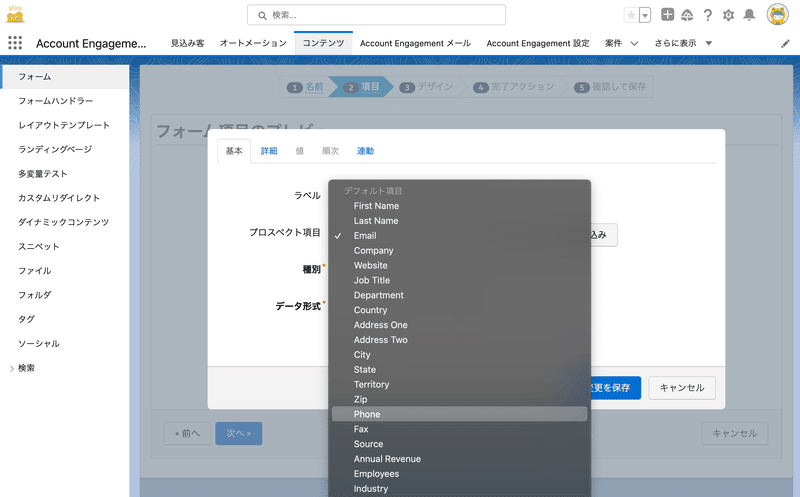
Task: Choose Last Name from the dropdown list
Action: (x=459, y=220)
